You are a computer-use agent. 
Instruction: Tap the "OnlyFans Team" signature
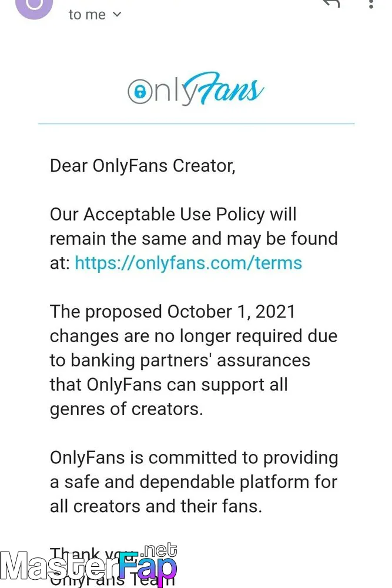(112, 579)
